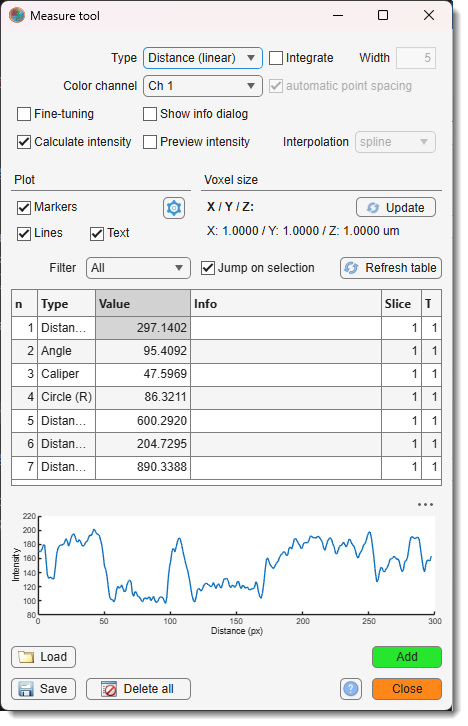Open the Filter All dropdown

tap(138, 268)
